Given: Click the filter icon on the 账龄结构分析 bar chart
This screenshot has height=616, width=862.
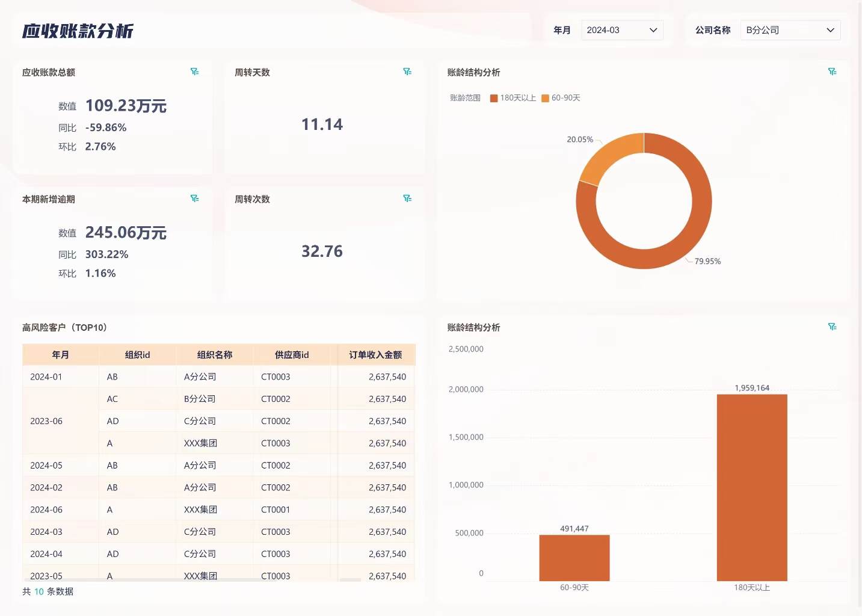Looking at the screenshot, I should [x=833, y=327].
